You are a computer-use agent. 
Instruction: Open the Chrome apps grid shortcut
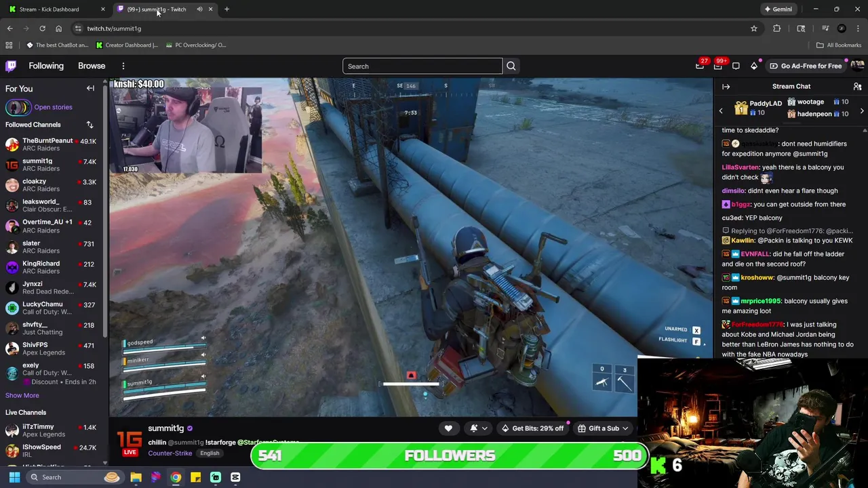(x=9, y=45)
